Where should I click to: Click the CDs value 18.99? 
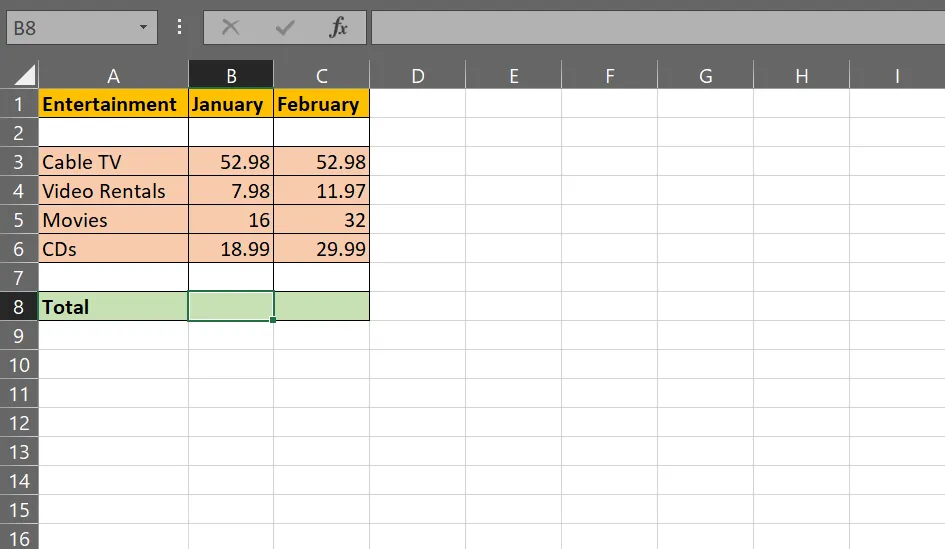point(231,248)
